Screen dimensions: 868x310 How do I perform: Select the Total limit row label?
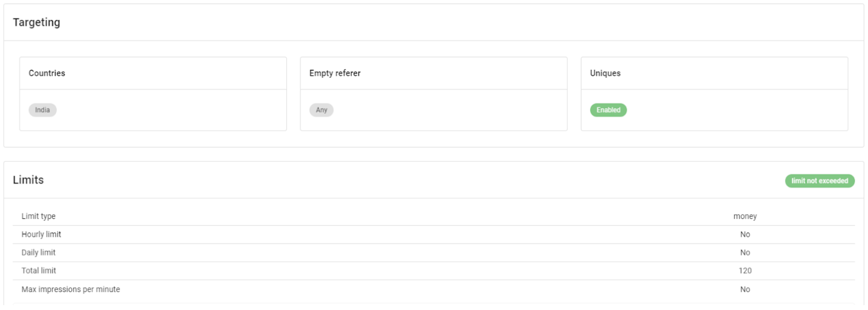coord(39,270)
